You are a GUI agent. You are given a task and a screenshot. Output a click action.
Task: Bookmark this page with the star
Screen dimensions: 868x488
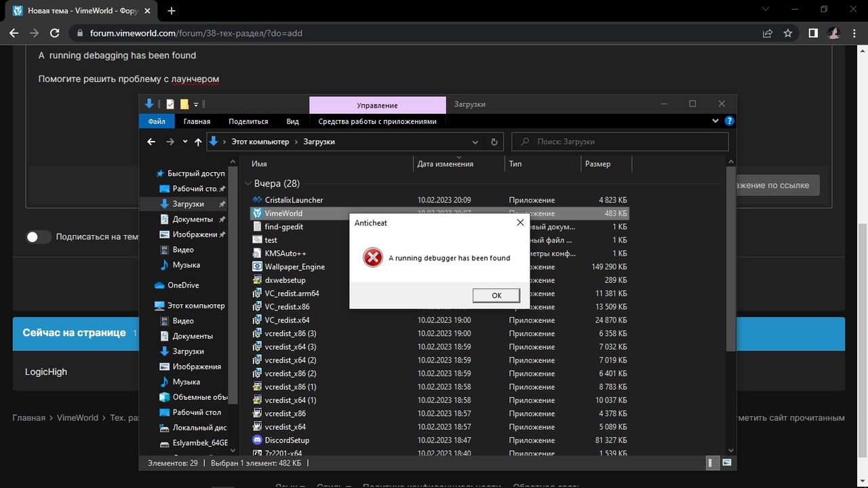pos(787,33)
